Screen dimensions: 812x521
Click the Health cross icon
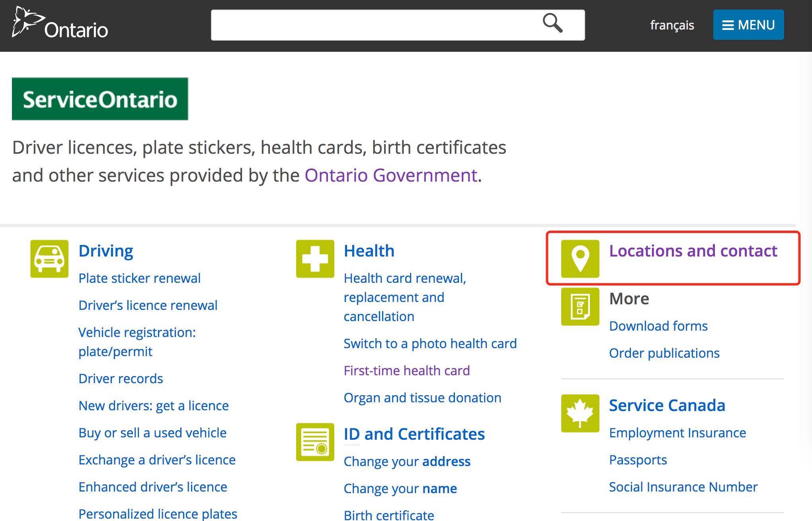coord(315,259)
